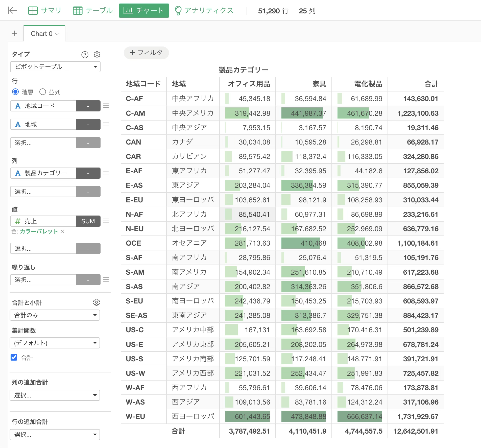Click the 繰り返し 選択... field
The image size is (481, 448).
[43, 280]
